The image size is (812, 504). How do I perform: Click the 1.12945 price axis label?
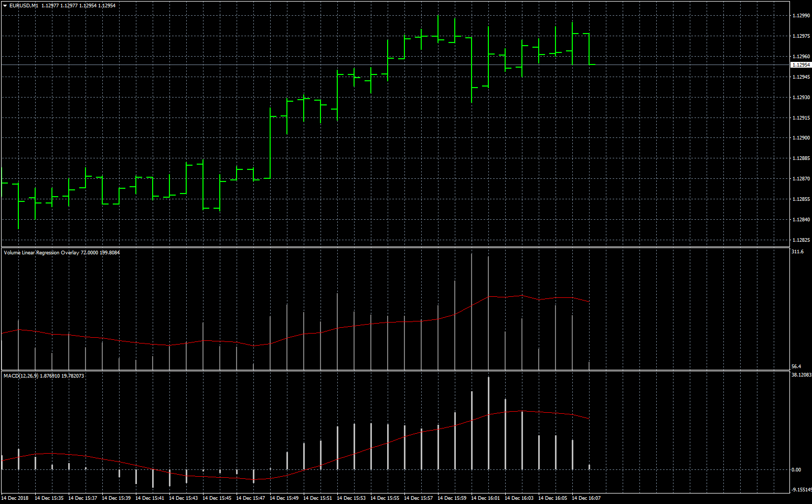(801, 77)
